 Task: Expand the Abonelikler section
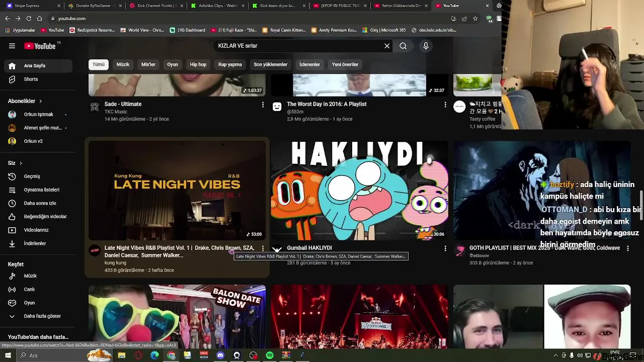tap(25, 101)
